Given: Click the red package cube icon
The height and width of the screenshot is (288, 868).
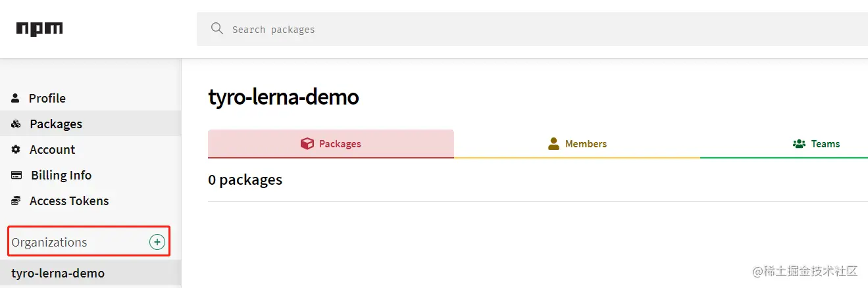Looking at the screenshot, I should (x=307, y=143).
